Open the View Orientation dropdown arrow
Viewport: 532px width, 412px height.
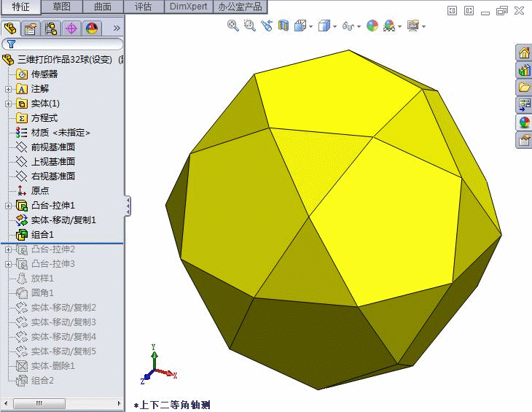click(310, 26)
